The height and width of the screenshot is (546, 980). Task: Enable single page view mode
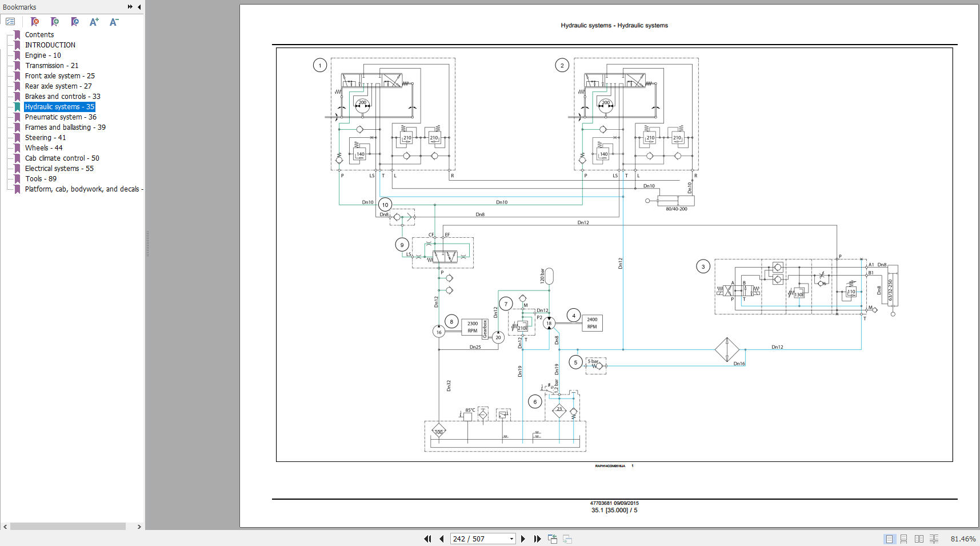coord(889,539)
